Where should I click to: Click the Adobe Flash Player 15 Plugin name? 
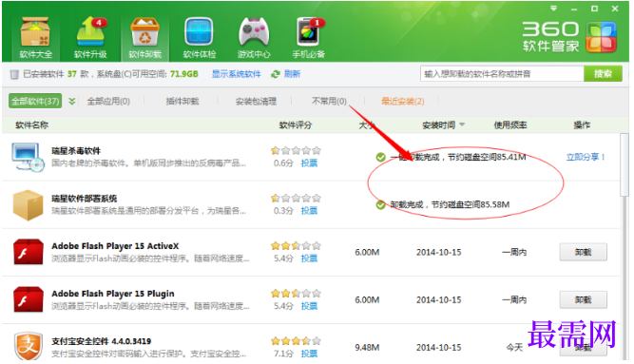tap(113, 294)
